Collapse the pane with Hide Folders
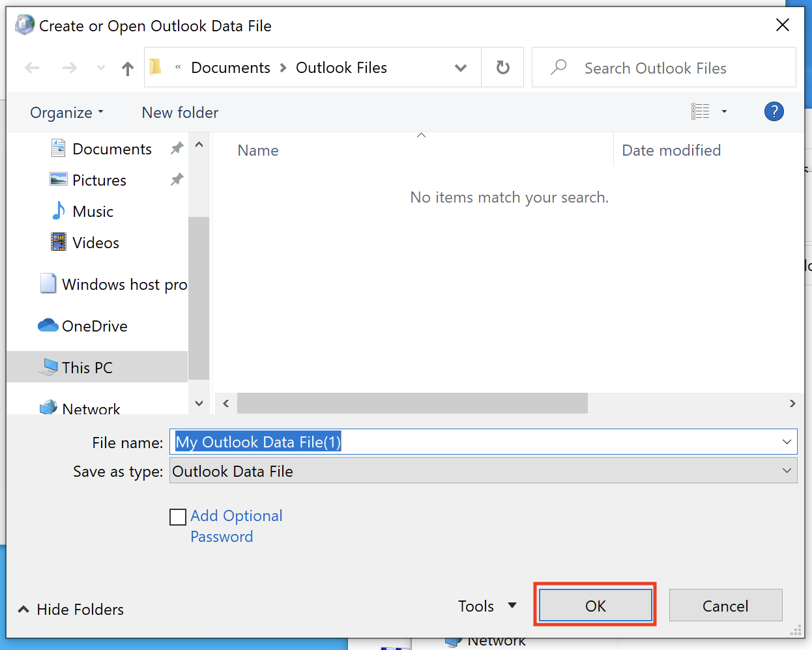 [70, 610]
